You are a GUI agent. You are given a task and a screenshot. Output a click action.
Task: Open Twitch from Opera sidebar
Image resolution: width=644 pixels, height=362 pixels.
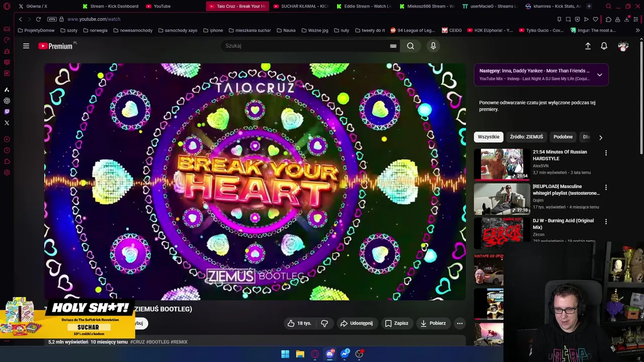7,112
